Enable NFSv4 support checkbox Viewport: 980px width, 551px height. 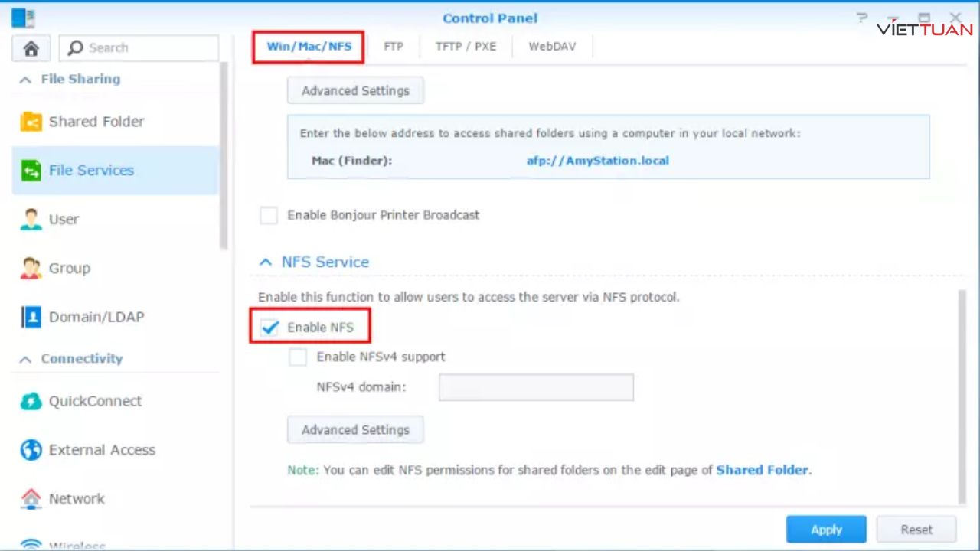[298, 357]
